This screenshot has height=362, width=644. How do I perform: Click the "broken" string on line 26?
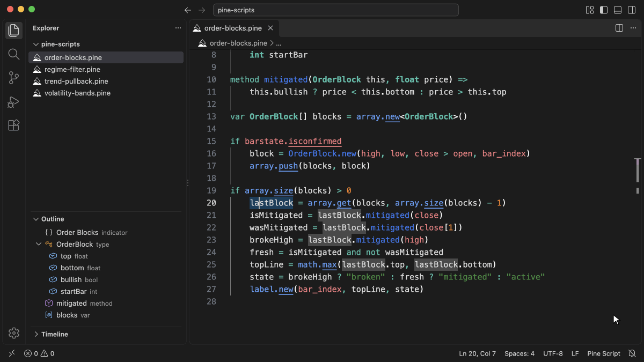[366, 277]
